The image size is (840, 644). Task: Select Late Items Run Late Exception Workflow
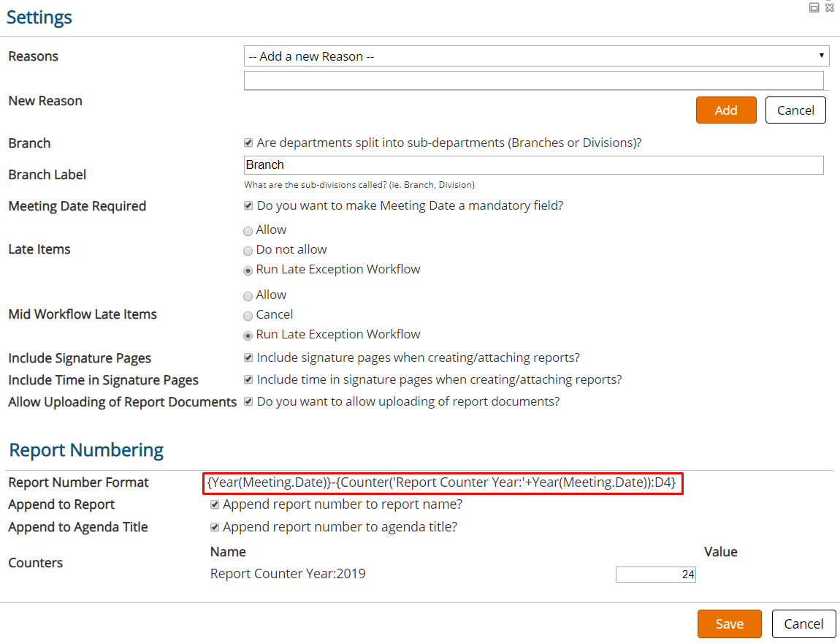(x=248, y=270)
